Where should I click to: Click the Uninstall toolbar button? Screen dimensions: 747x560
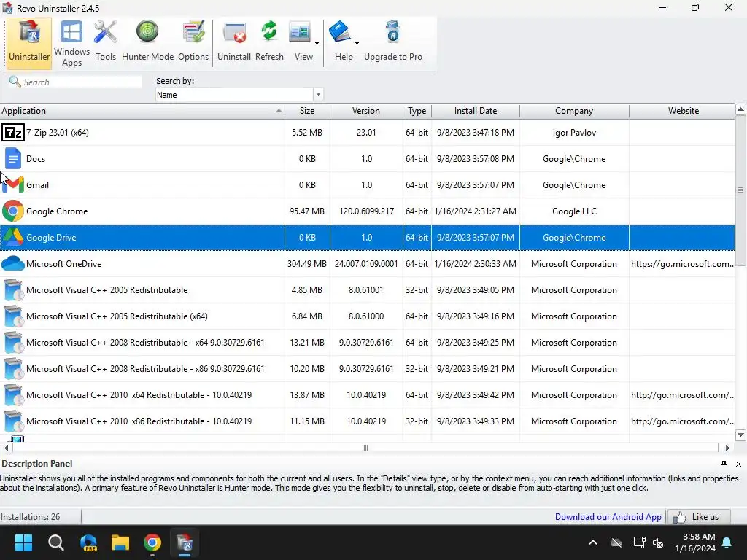pyautogui.click(x=234, y=42)
